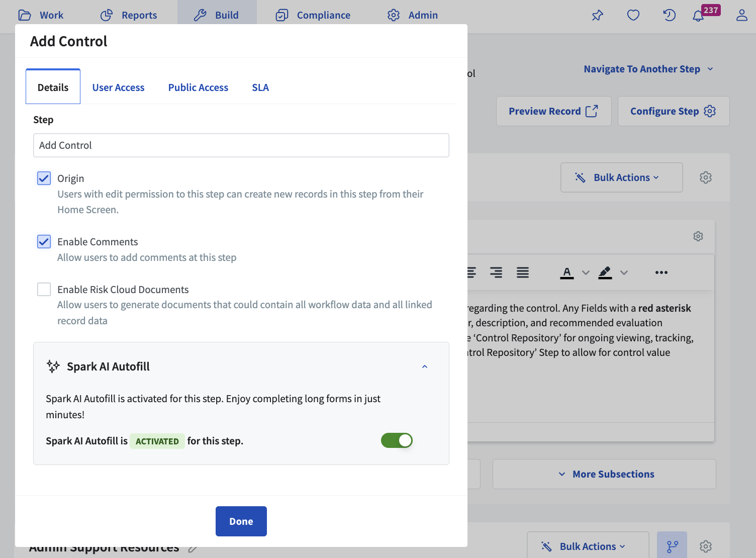756x558 pixels.
Task: Open editor more options ellipsis
Action: click(661, 272)
